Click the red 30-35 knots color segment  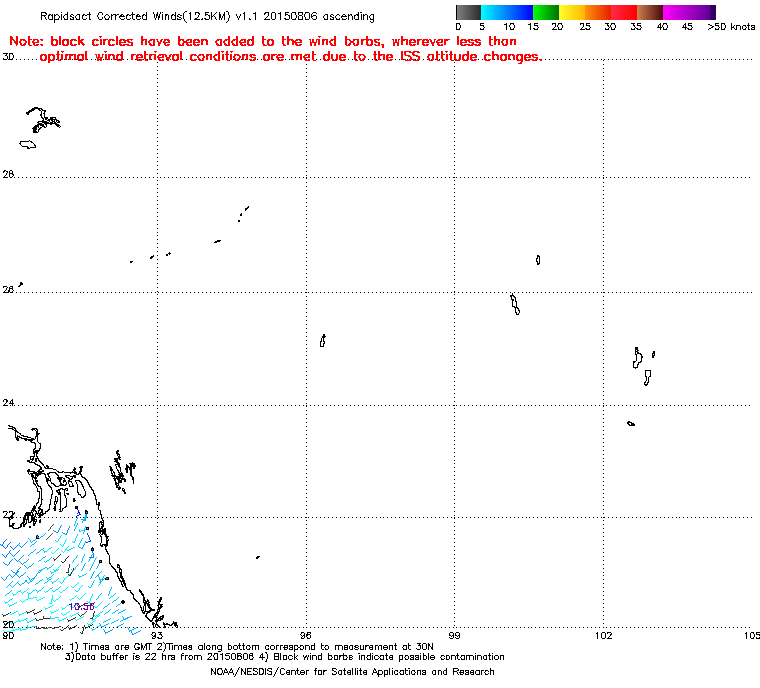pos(624,12)
